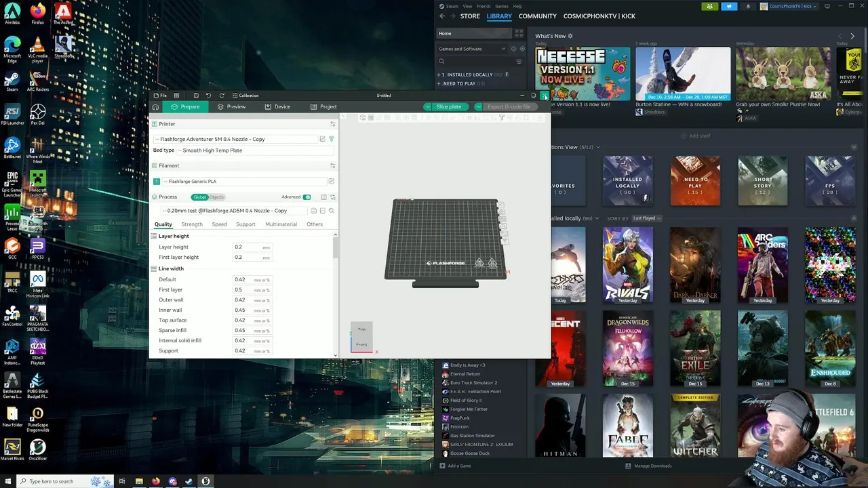The image size is (868, 488).
Task: Switch to the Preview tab
Action: click(232, 106)
